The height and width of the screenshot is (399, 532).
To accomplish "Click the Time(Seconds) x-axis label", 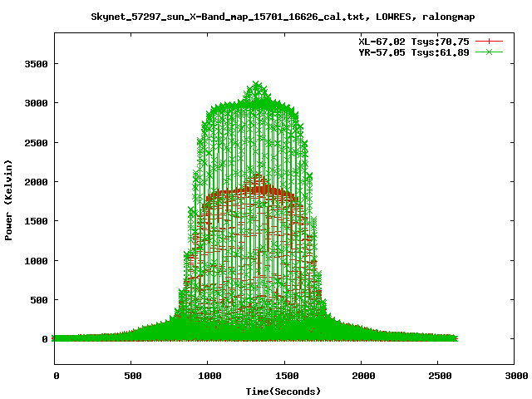I will 283,392.
